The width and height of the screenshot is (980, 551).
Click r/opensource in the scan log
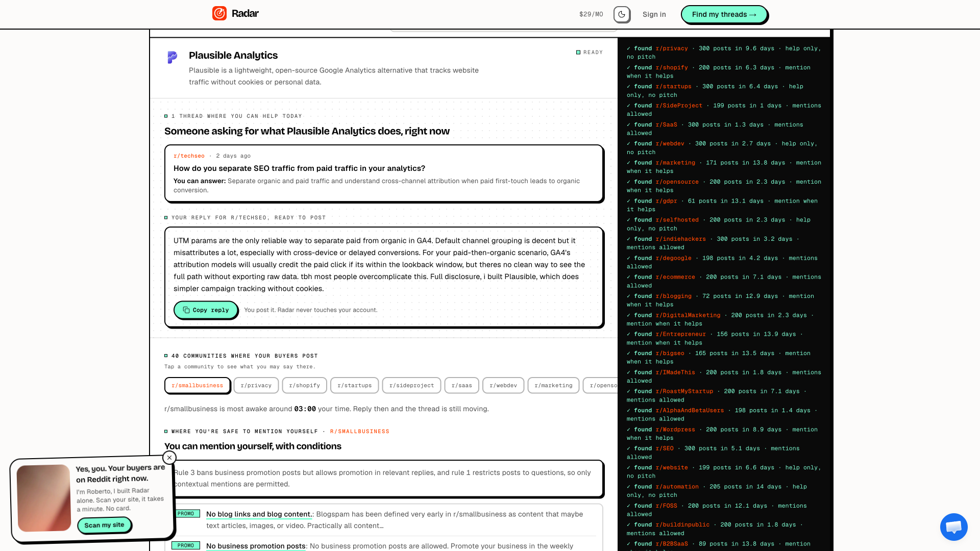tap(677, 182)
